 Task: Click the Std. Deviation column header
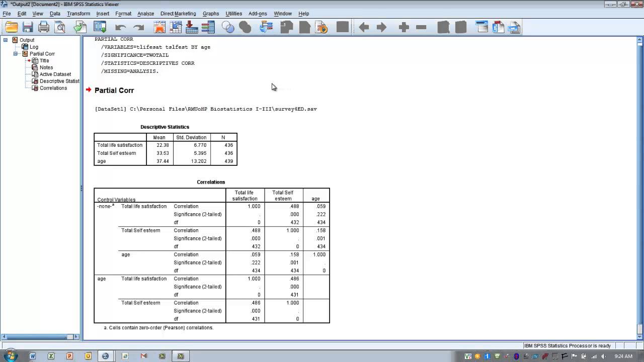pyautogui.click(x=191, y=137)
